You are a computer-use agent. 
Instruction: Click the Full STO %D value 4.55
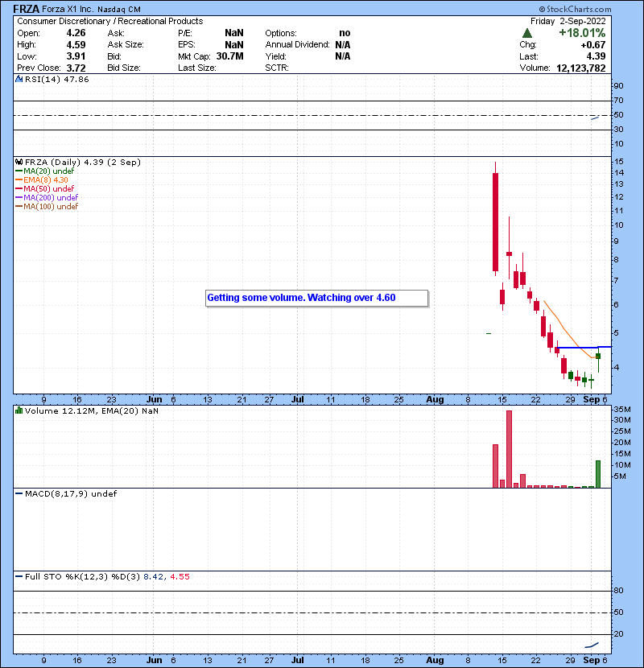coord(180,577)
